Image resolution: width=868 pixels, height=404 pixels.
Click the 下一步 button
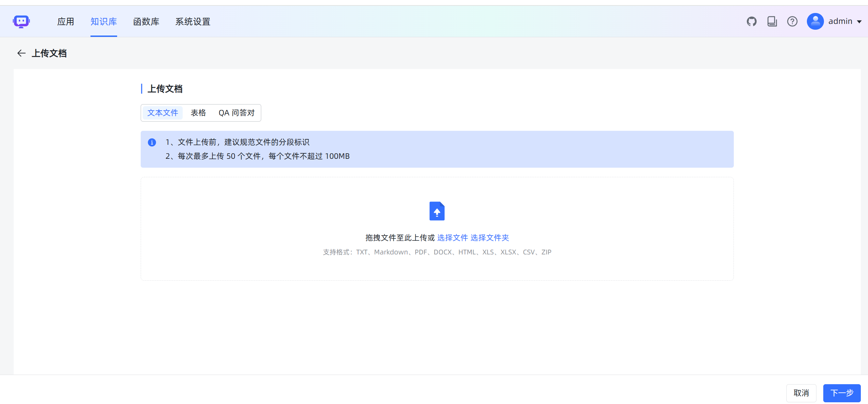click(842, 393)
